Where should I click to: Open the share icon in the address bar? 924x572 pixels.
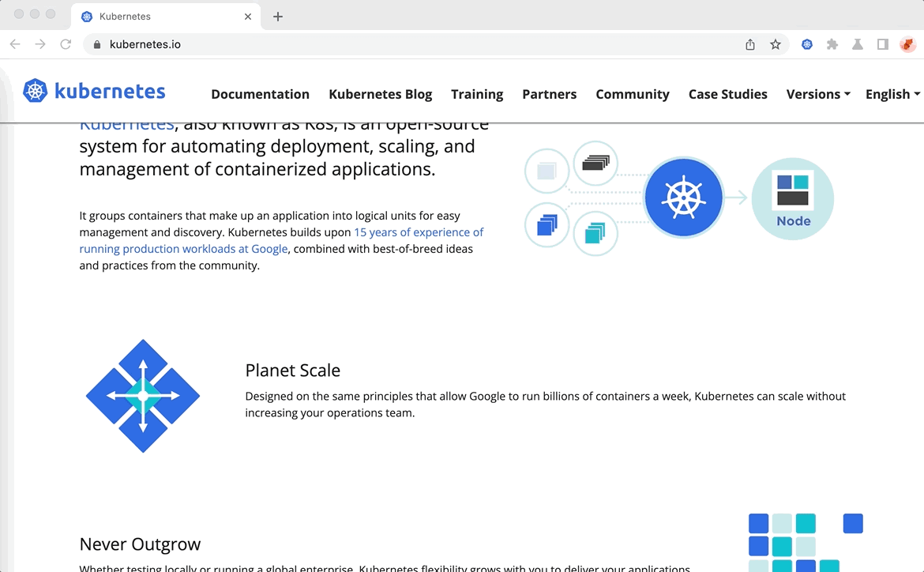click(750, 44)
